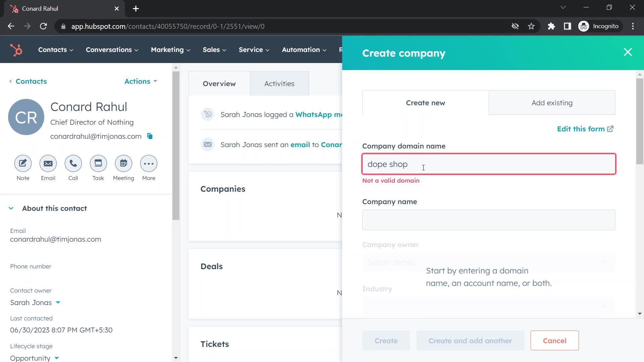Expand the About this contact section

click(11, 208)
